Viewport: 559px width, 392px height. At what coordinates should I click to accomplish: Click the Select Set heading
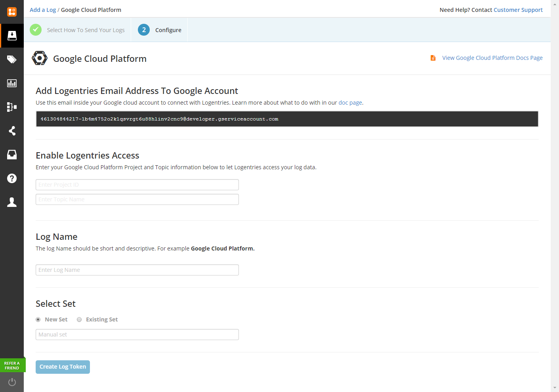tap(55, 304)
